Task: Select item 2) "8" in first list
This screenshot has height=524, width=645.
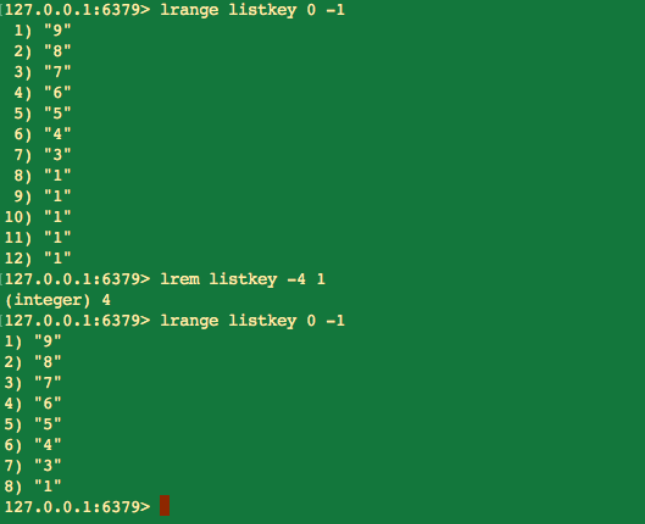Action: pyautogui.click(x=42, y=51)
